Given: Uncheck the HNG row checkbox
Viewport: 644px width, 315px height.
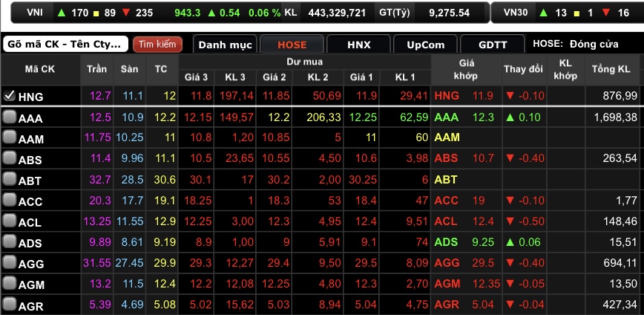Looking at the screenshot, I should tap(10, 96).
